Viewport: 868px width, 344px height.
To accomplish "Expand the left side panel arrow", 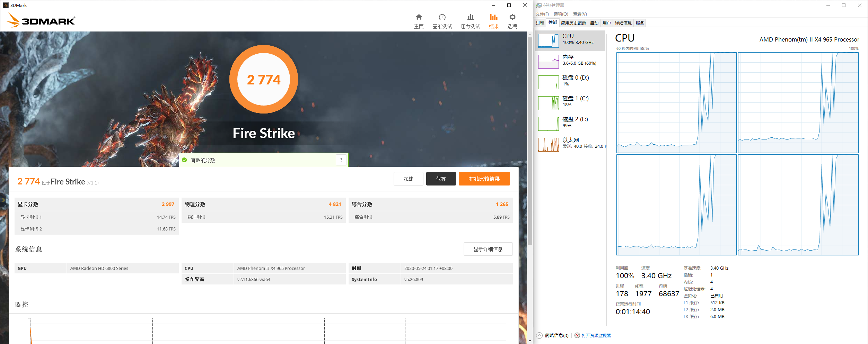I will (3, 200).
